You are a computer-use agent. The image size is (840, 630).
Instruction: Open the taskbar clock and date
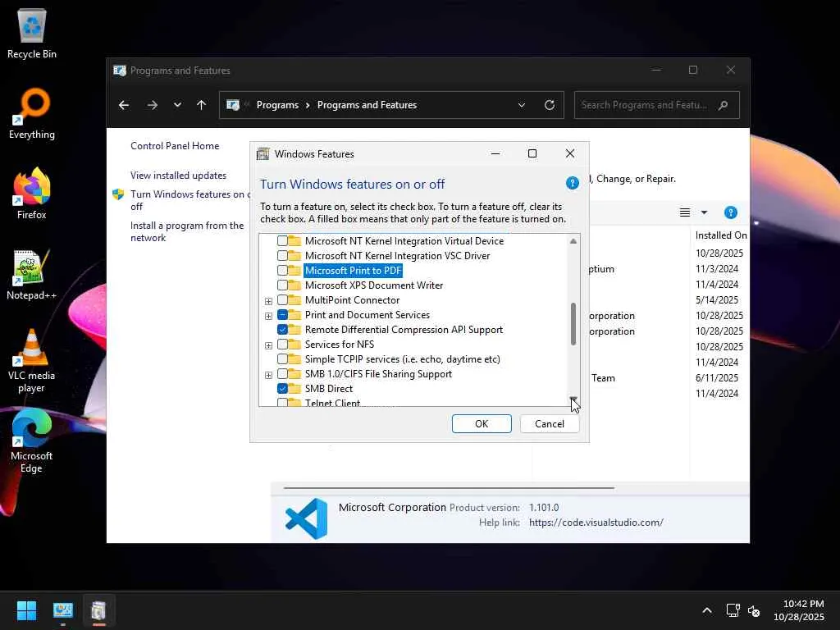point(799,610)
